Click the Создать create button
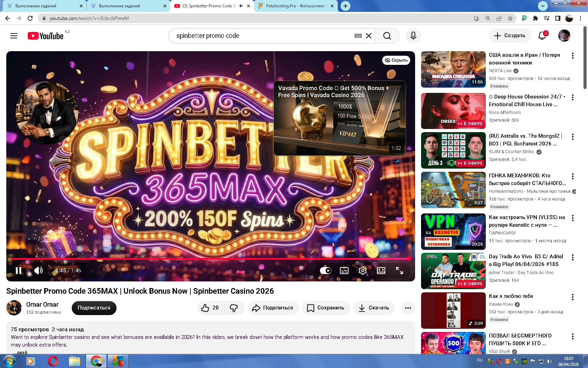Viewport: 588px width, 368px height. click(x=510, y=36)
